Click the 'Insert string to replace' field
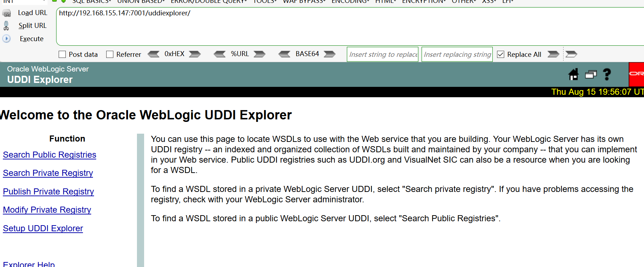Viewport: 644px width, 267px height. point(383,54)
